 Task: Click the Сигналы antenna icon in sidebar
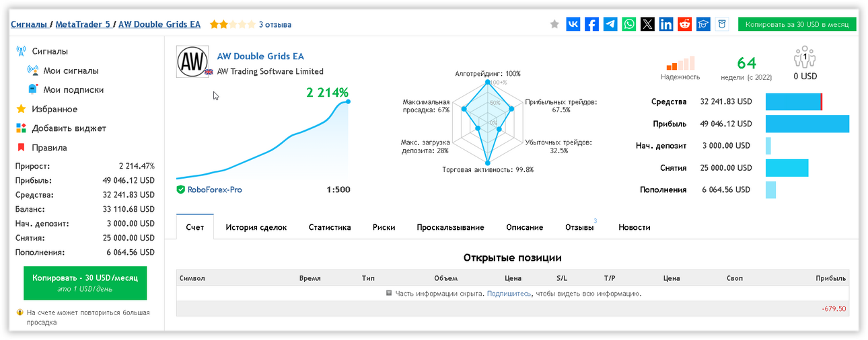(x=21, y=51)
